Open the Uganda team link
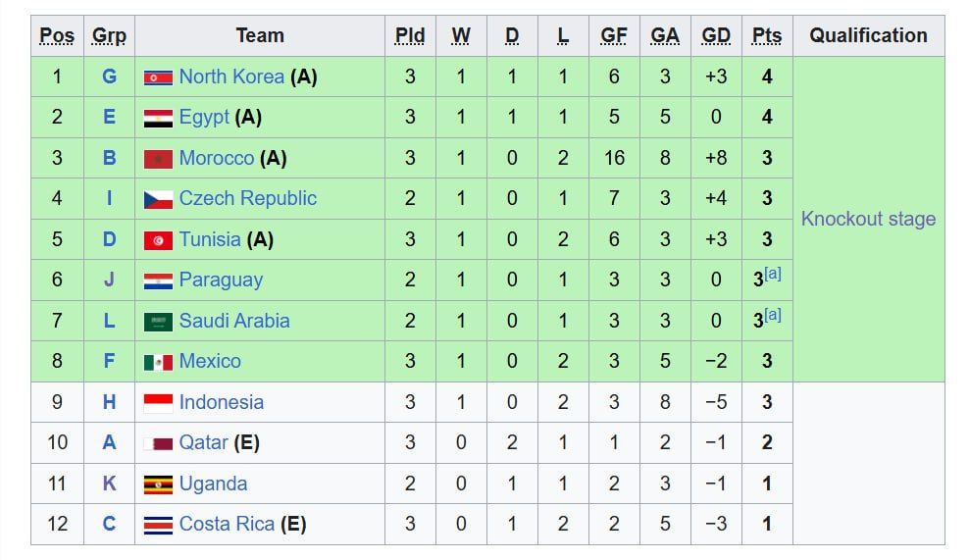969x560 pixels. (213, 484)
